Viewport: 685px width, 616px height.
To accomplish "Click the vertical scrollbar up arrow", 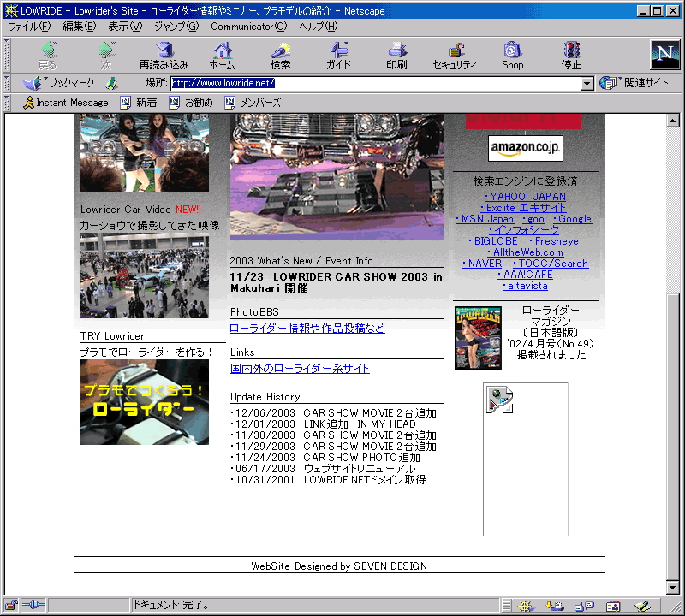I will pyautogui.click(x=673, y=121).
